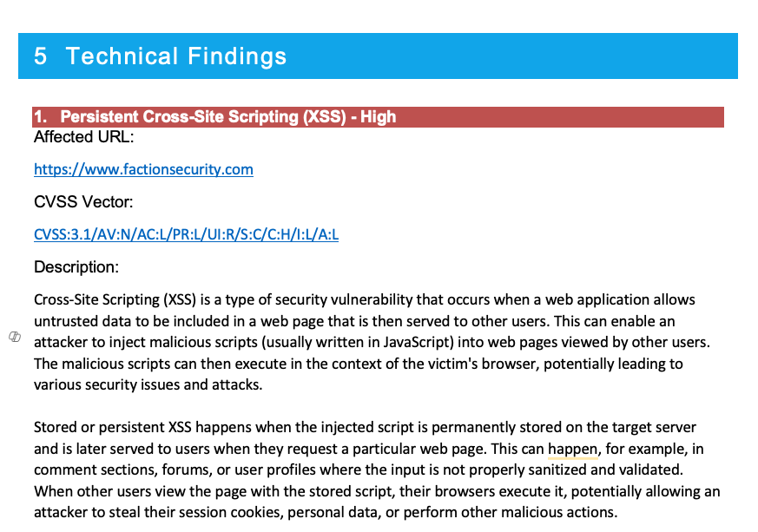The width and height of the screenshot is (758, 532).
Task: Click the line "various security issues and attacks."
Action: [x=148, y=385]
